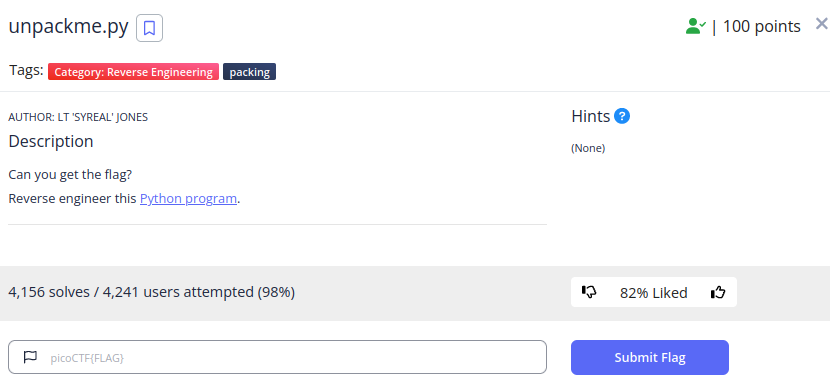Click the Tags label
Viewport: 830px width, 387px height.
pos(26,70)
